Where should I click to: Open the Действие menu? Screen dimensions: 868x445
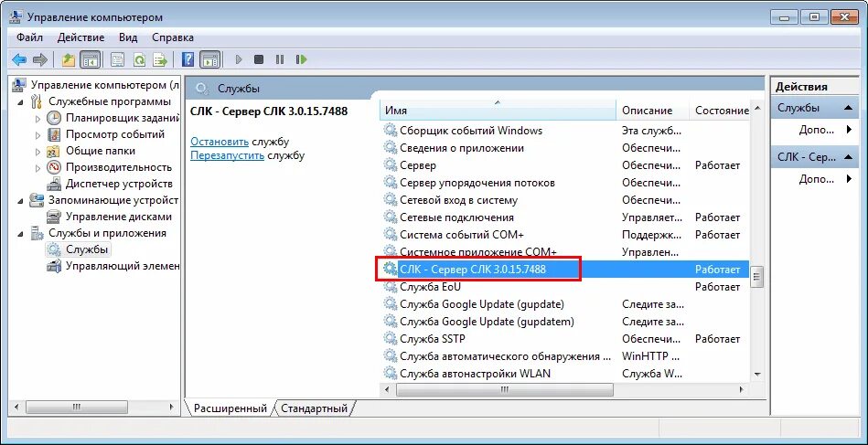pos(80,37)
